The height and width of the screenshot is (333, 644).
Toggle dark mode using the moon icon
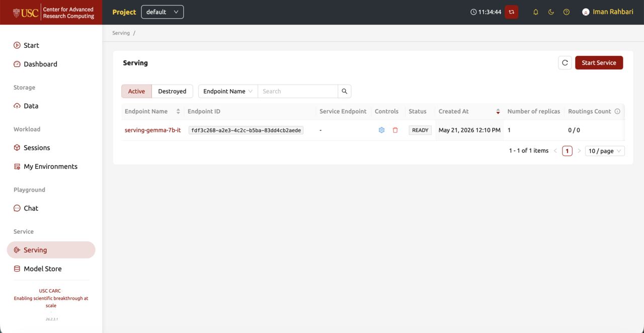pyautogui.click(x=551, y=12)
